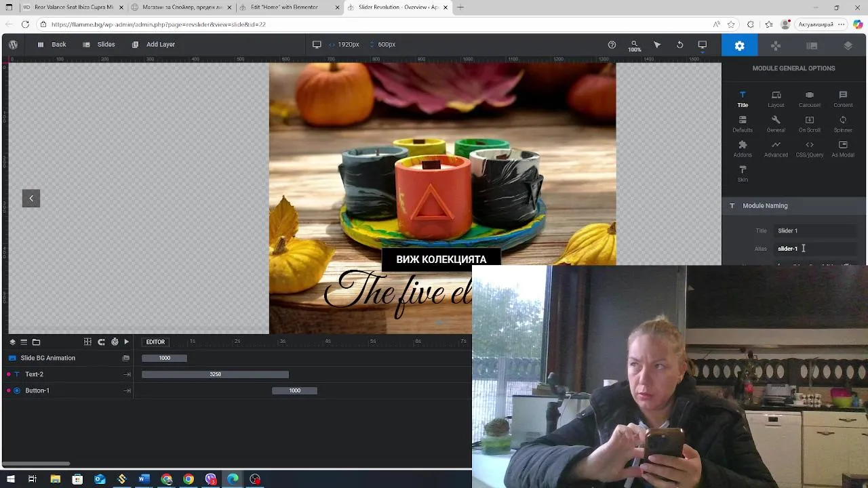Click the timeline folder group icon
Image resolution: width=868 pixels, height=488 pixels.
click(x=36, y=342)
